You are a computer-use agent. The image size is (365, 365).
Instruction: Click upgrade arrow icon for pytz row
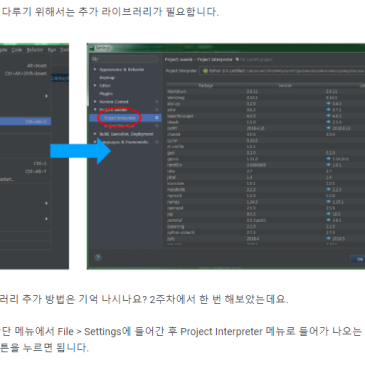point(328,239)
